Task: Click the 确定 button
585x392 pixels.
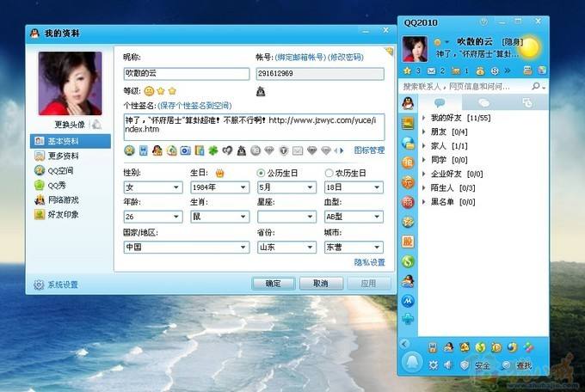Action: [x=273, y=284]
